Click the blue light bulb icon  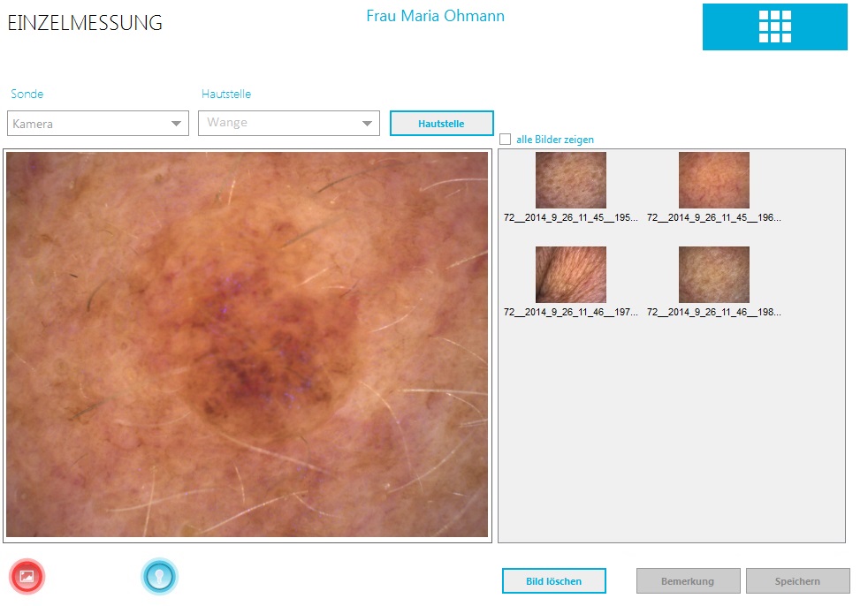pos(159,576)
